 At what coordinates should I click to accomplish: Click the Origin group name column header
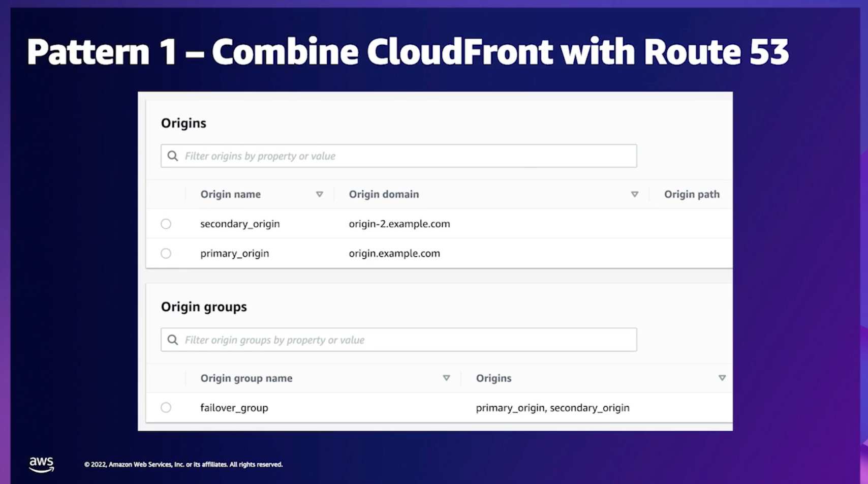[x=246, y=378]
